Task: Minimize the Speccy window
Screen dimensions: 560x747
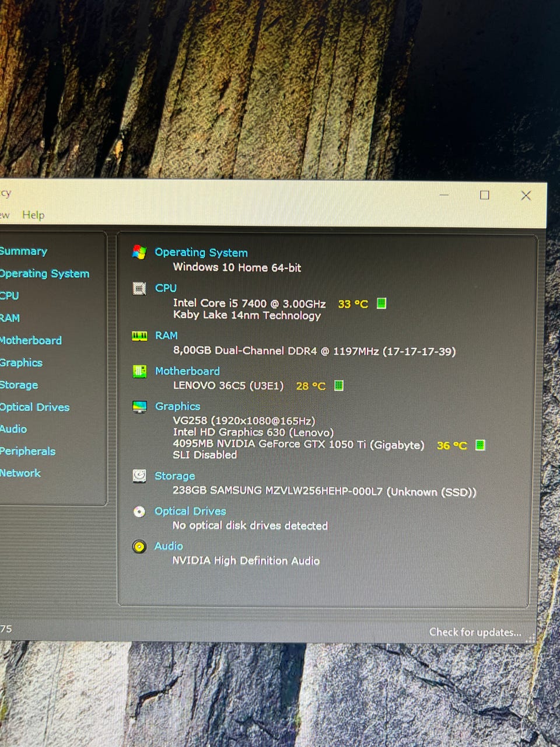Action: [444, 195]
